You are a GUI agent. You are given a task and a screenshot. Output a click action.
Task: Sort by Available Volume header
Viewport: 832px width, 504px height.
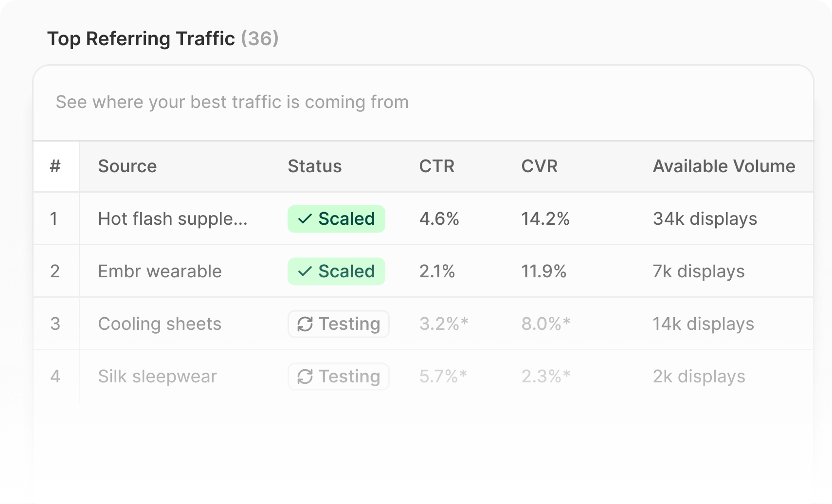pyautogui.click(x=723, y=166)
